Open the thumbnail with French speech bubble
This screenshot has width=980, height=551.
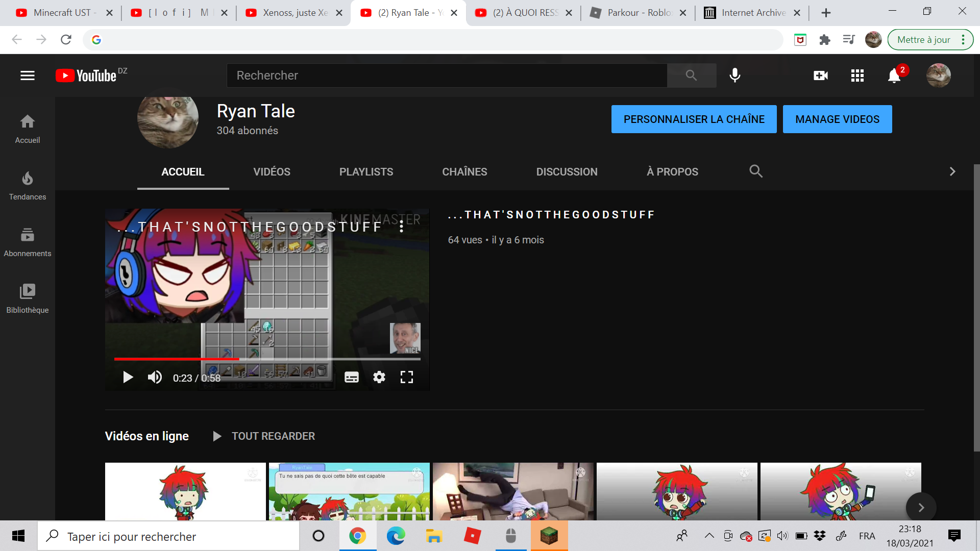click(349, 491)
